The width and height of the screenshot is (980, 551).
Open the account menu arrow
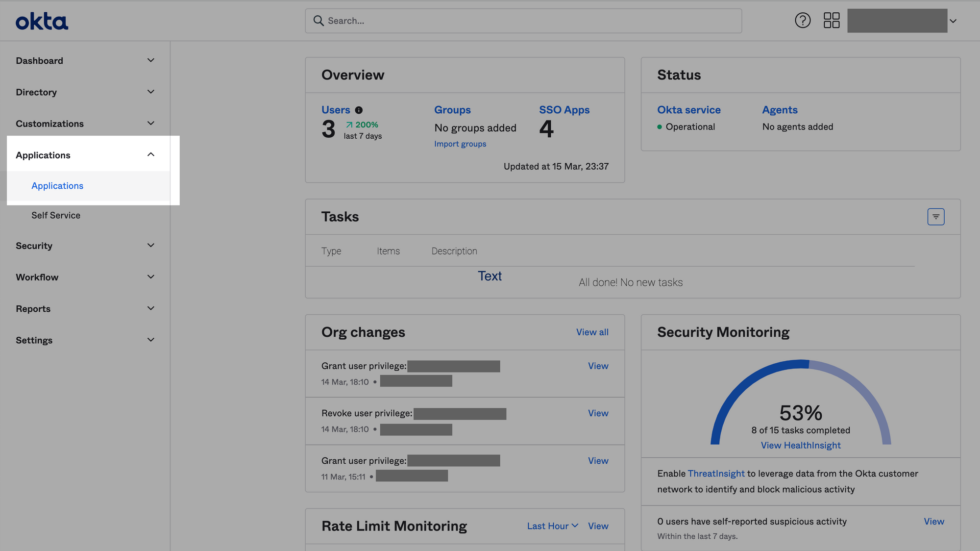953,21
